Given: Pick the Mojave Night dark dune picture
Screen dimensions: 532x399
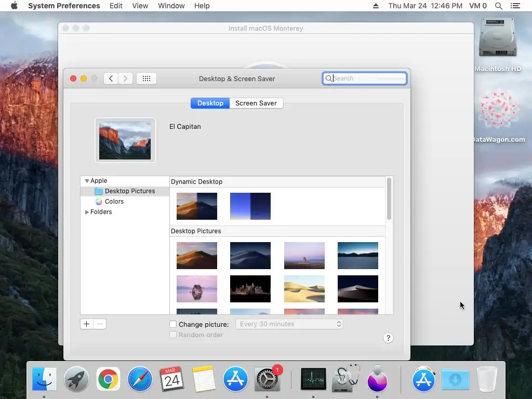Looking at the screenshot, I should point(250,256).
